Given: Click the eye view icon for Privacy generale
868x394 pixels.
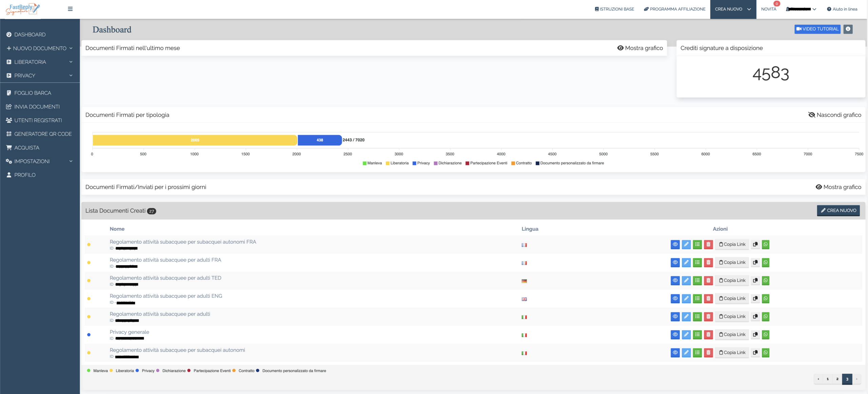Looking at the screenshot, I should click(x=675, y=334).
